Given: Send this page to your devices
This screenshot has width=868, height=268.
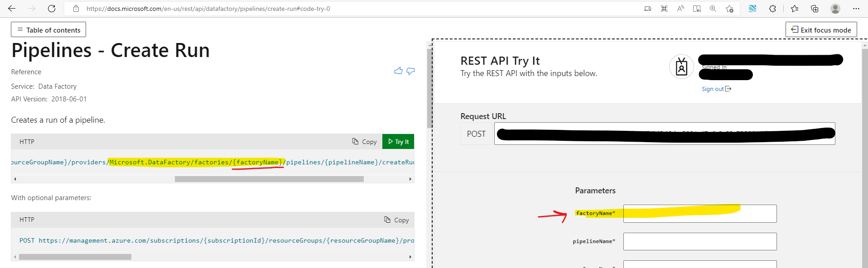Looking at the screenshot, I should [648, 9].
